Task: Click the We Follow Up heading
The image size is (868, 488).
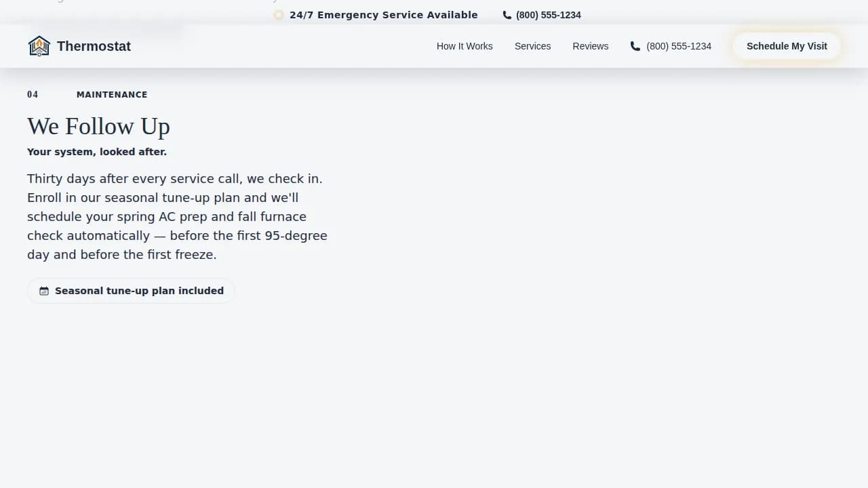Action: click(x=98, y=126)
